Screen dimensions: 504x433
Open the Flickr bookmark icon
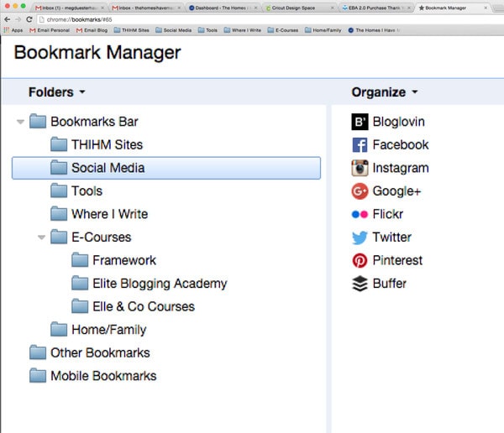point(360,214)
